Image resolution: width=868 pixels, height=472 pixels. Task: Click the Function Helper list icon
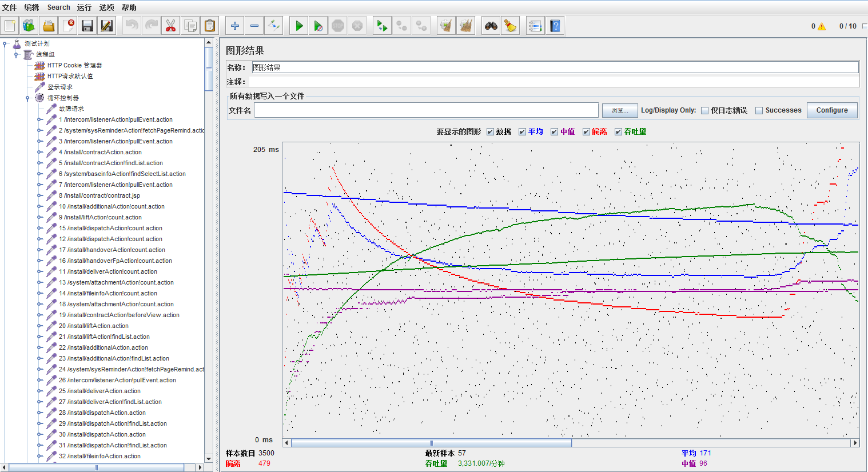(535, 26)
